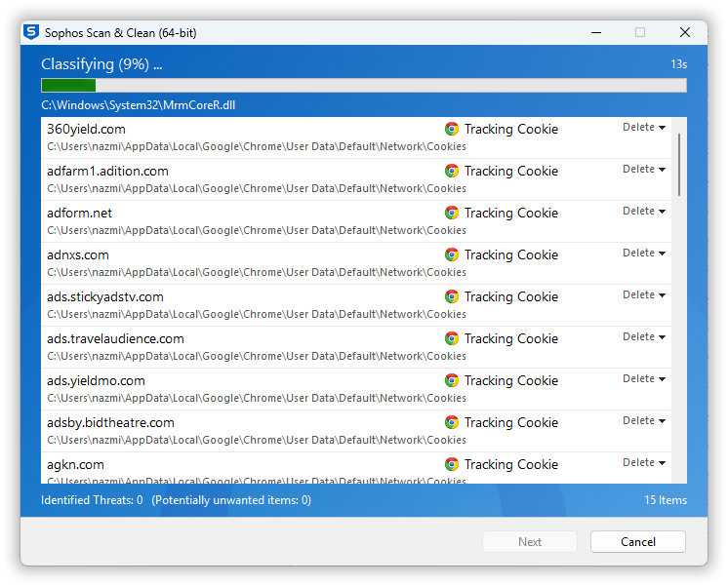
Task: Close the Sophos Scan & Clean window
Action: click(x=685, y=32)
